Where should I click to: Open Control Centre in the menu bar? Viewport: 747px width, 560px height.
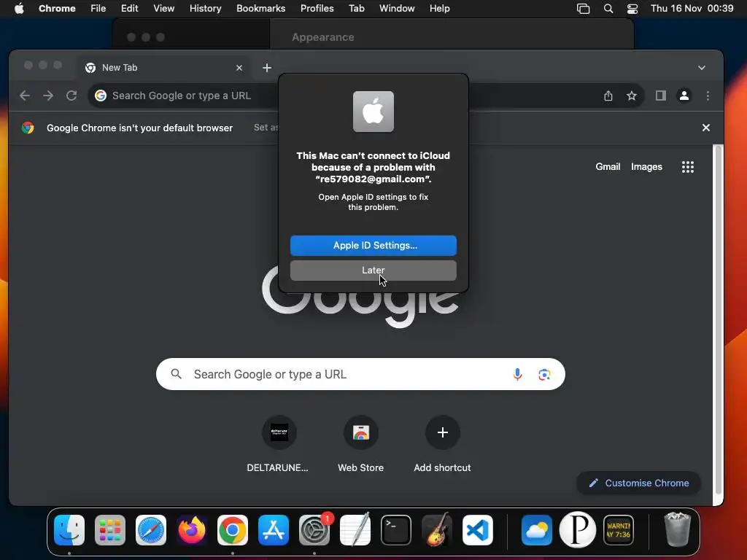pos(632,8)
